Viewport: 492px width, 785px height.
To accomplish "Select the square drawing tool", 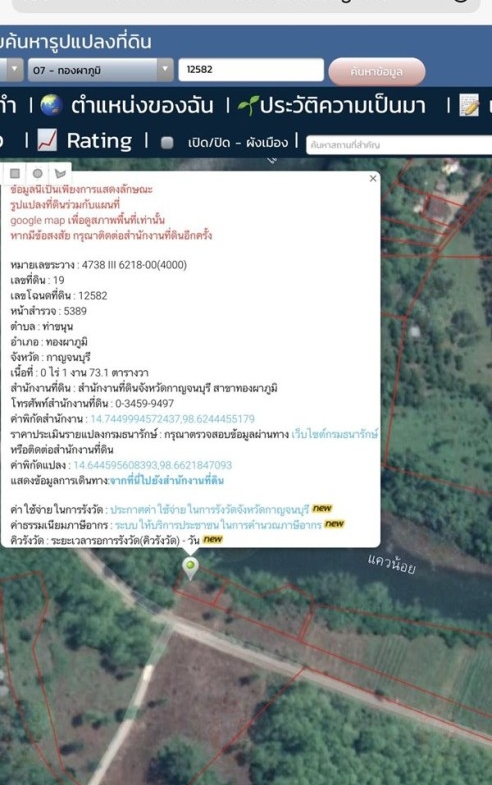I will 15,173.
